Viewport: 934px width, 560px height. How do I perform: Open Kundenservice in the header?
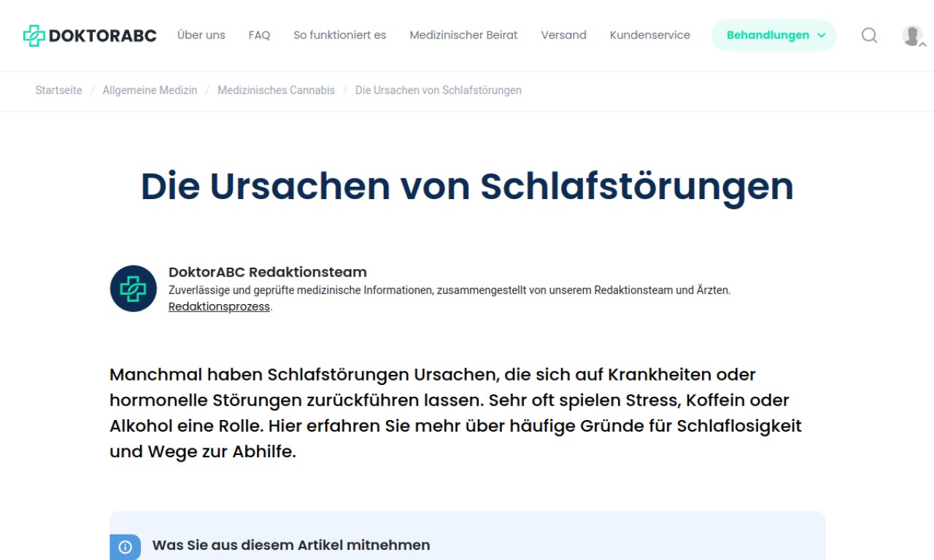650,35
